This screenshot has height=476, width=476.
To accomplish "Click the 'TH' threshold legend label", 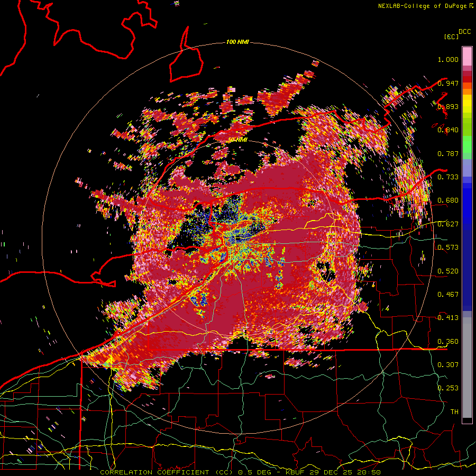I will click(x=454, y=412).
